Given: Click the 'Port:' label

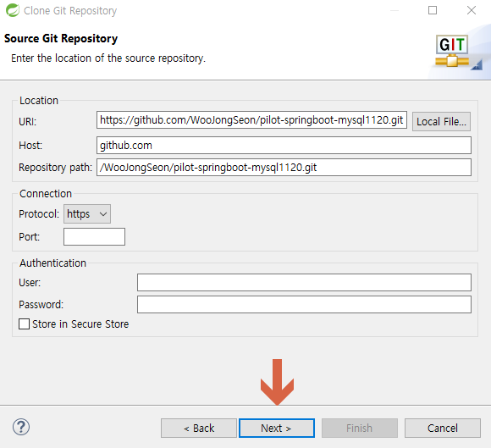Looking at the screenshot, I should (x=29, y=237).
